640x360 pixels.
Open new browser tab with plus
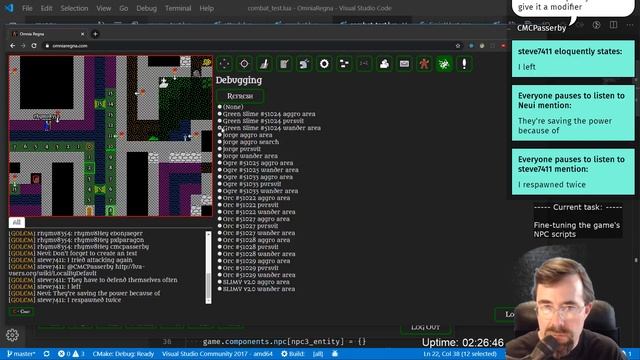click(x=95, y=34)
